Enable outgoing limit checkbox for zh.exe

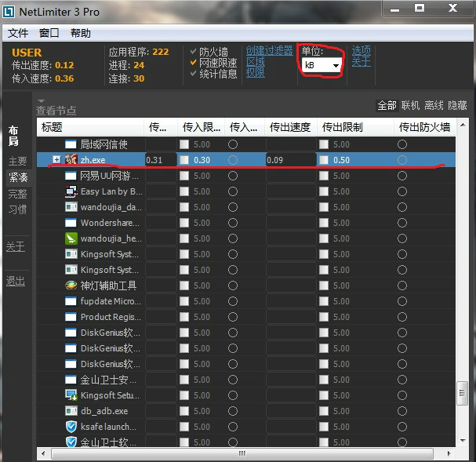coord(324,160)
